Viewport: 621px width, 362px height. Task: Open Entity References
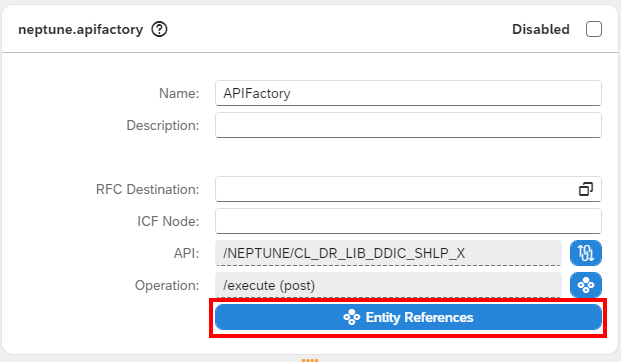408,317
